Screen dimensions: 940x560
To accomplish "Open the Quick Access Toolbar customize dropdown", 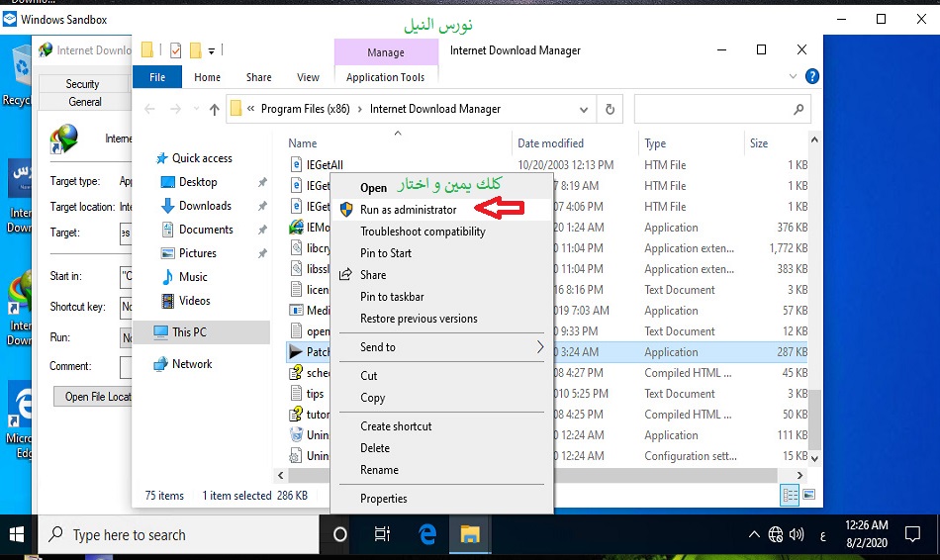I will pos(212,49).
